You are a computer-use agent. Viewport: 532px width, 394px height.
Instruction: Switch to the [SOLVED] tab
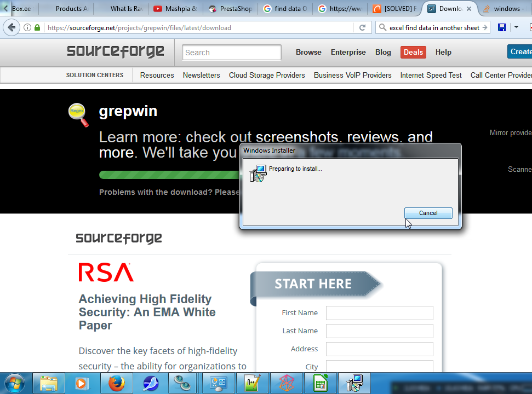tap(394, 9)
